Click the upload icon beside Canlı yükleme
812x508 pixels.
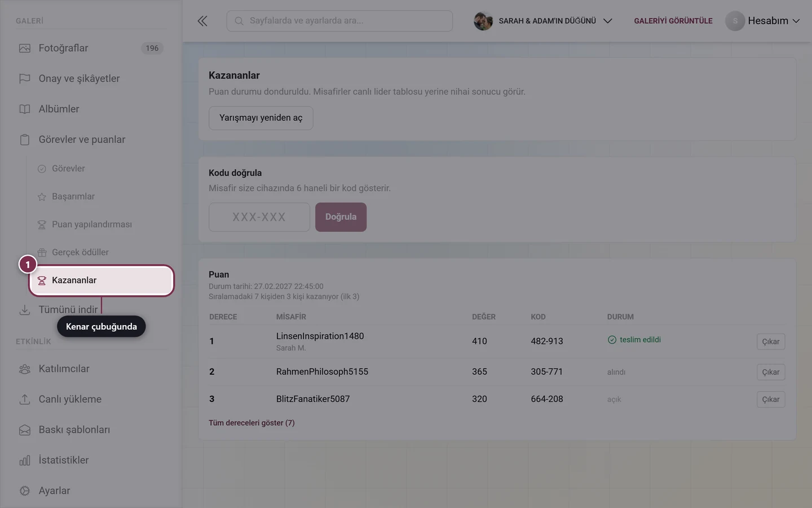[x=25, y=399]
